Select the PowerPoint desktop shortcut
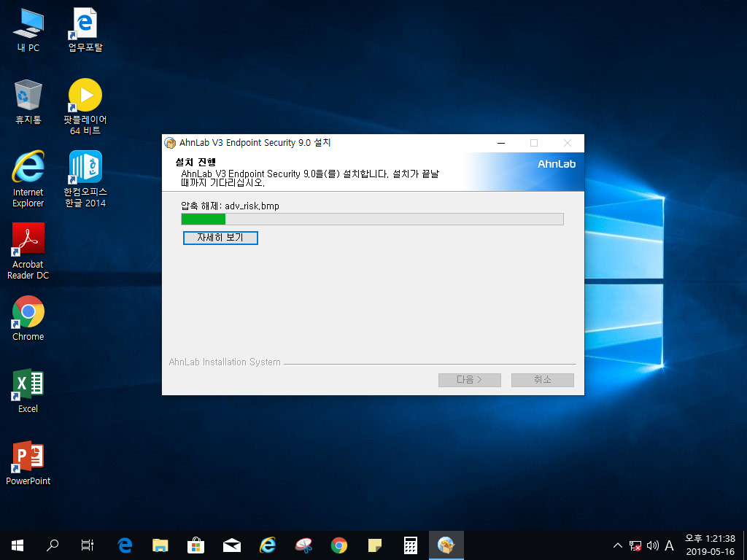The height and width of the screenshot is (560, 747). pos(28,463)
